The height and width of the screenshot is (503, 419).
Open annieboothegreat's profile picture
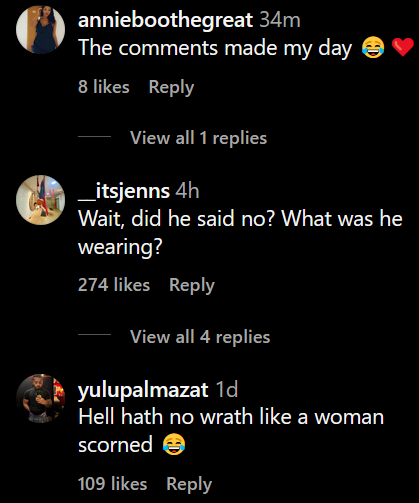[x=40, y=29]
